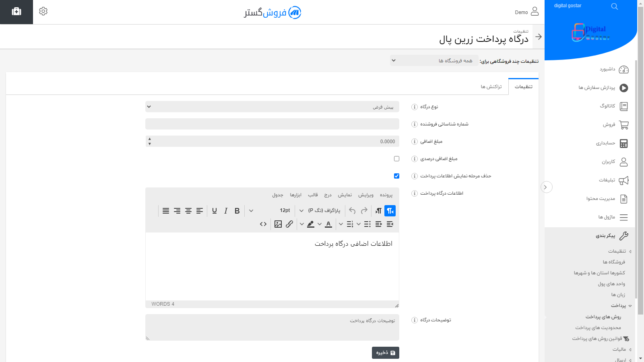The image size is (644, 362).
Task: Show info tooltip for نوع درگاه
Action: coord(415,107)
